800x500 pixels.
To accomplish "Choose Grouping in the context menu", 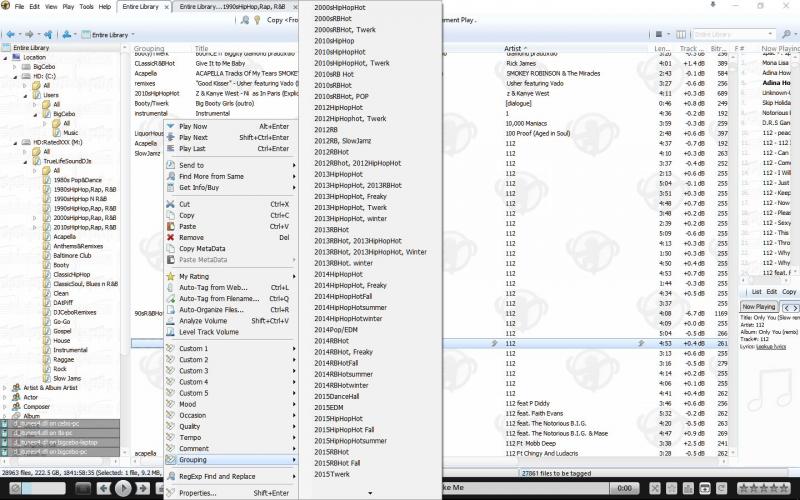I will tap(231, 460).
